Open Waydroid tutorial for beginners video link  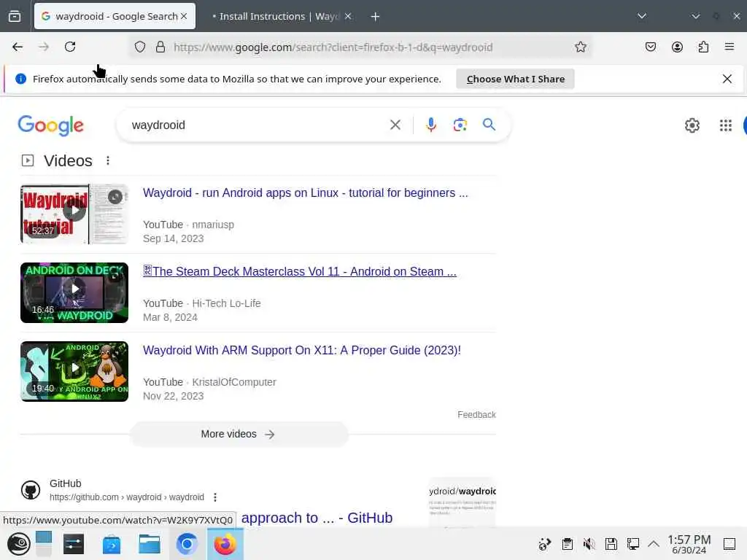pos(306,192)
